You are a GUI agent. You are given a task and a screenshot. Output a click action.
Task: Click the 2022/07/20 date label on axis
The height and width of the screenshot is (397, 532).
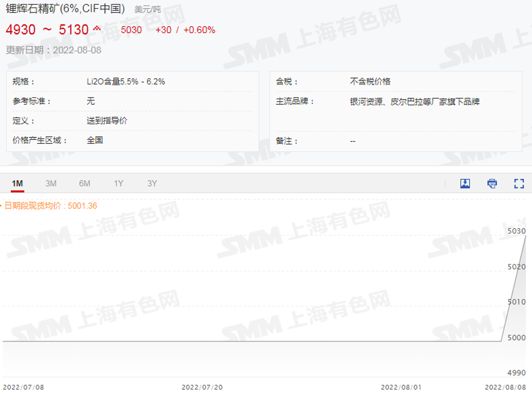(202, 387)
